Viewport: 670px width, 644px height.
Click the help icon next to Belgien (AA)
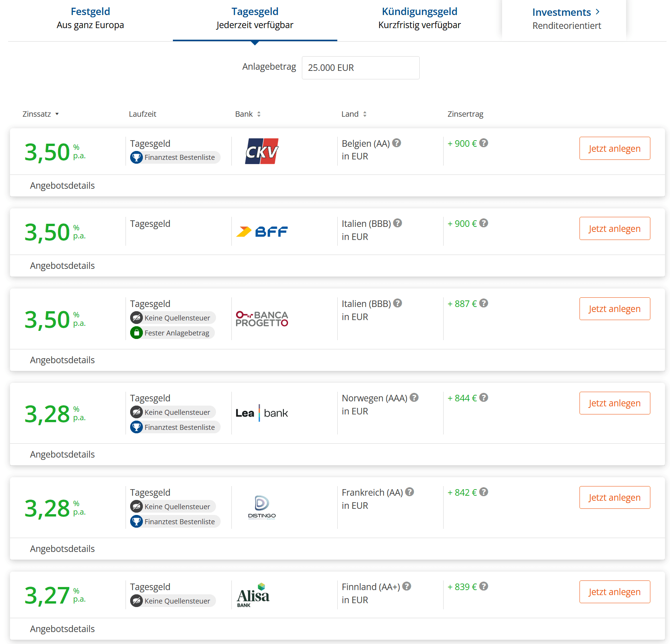pyautogui.click(x=397, y=143)
